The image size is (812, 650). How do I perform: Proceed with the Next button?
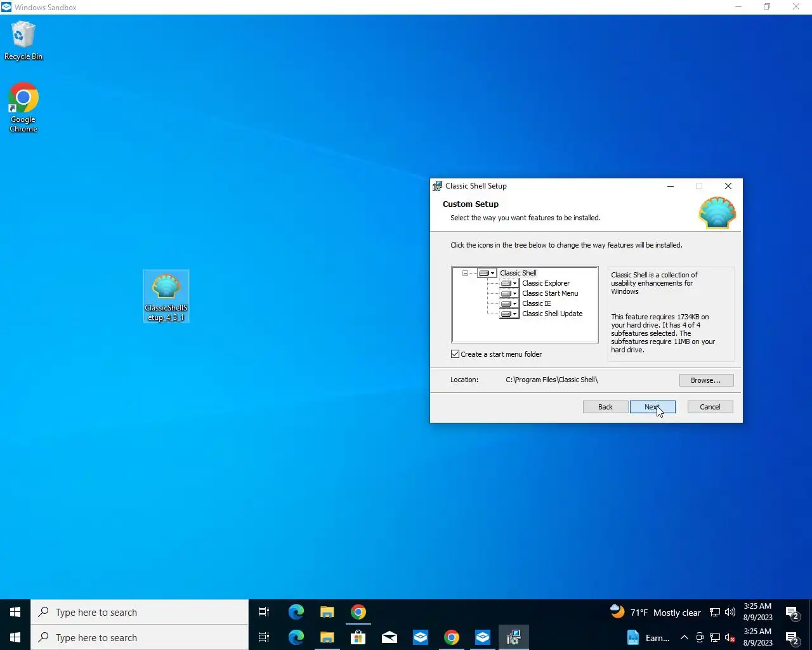652,407
